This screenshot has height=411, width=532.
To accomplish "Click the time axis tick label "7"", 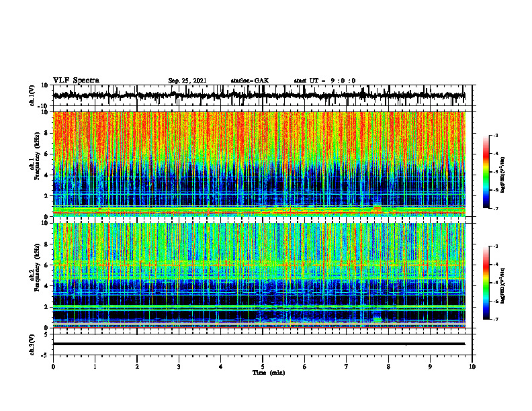I will [x=347, y=367].
